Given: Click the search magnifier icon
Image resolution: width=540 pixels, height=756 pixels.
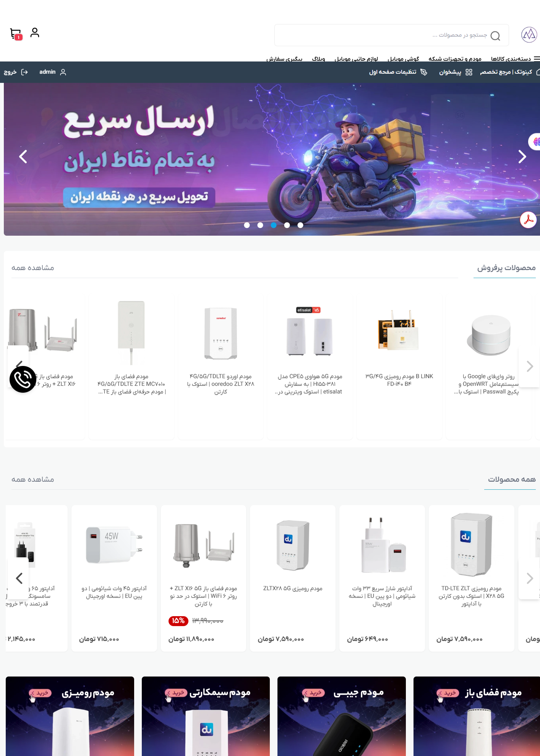Looking at the screenshot, I should [x=495, y=36].
